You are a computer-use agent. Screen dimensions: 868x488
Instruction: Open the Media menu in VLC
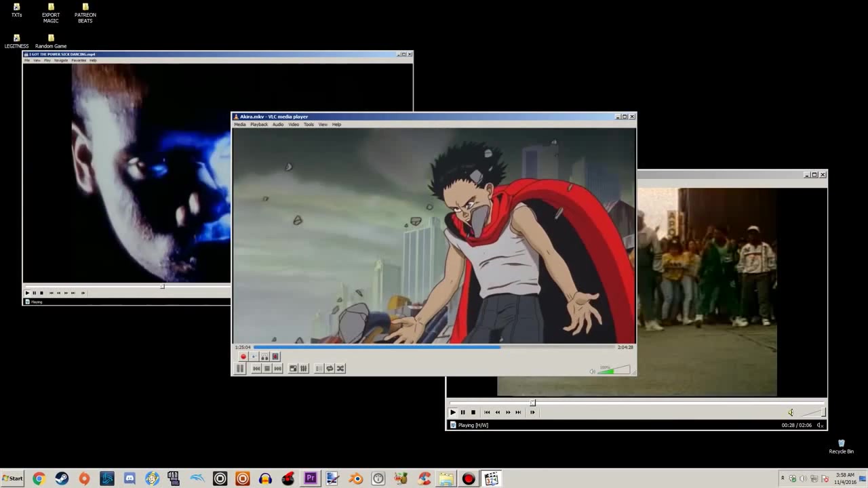pos(240,125)
